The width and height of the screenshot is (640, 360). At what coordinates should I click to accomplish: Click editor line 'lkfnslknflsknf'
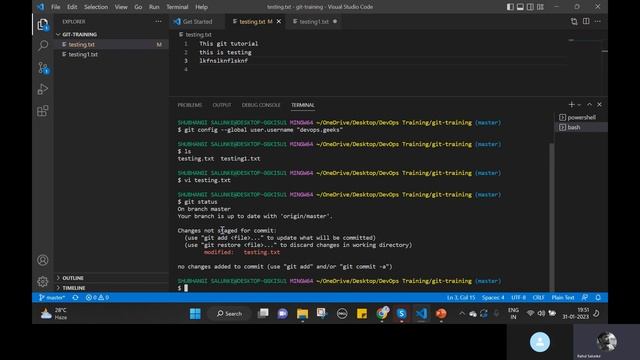click(x=223, y=61)
